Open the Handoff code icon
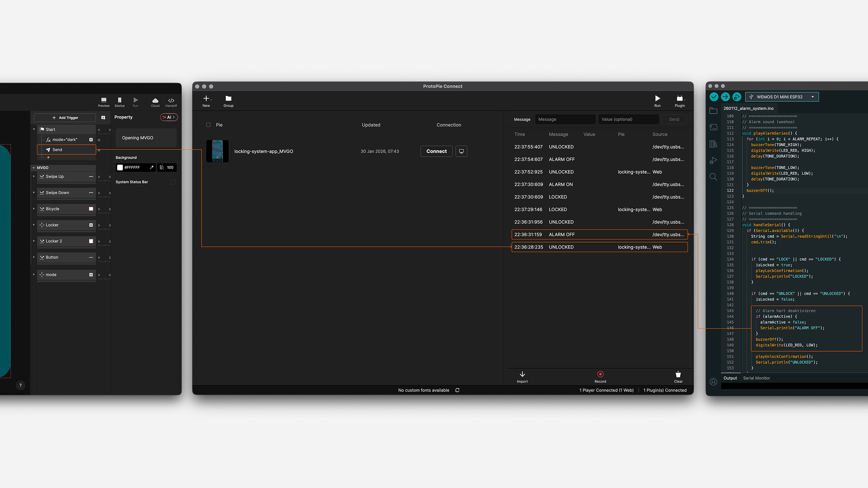This screenshot has height=488, width=868. [x=171, y=100]
